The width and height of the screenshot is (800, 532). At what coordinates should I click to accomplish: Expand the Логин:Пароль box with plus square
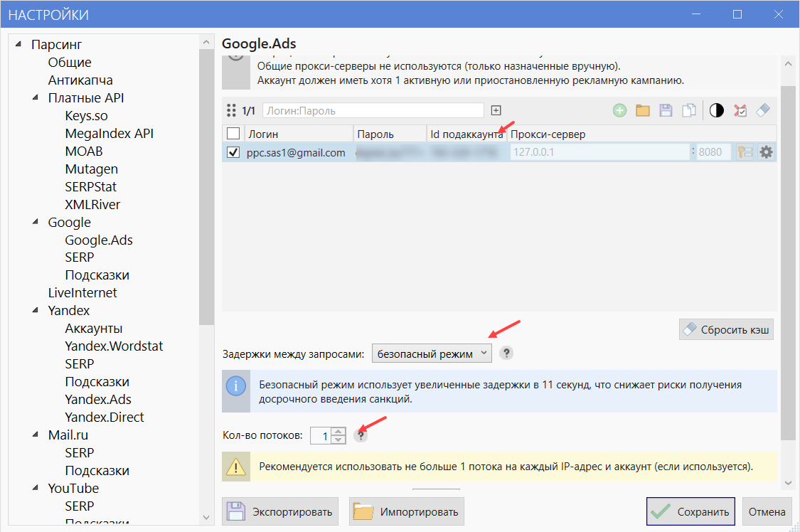click(x=496, y=110)
